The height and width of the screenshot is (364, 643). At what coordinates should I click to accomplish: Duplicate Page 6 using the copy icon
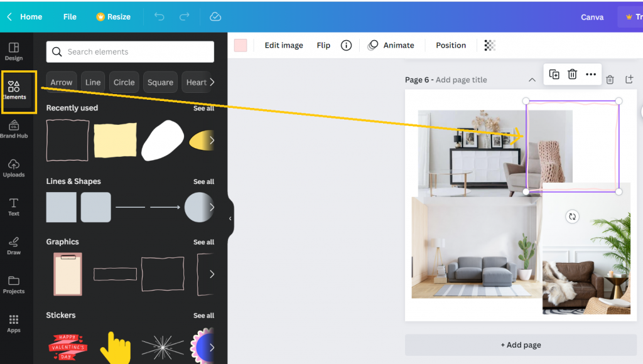(554, 74)
